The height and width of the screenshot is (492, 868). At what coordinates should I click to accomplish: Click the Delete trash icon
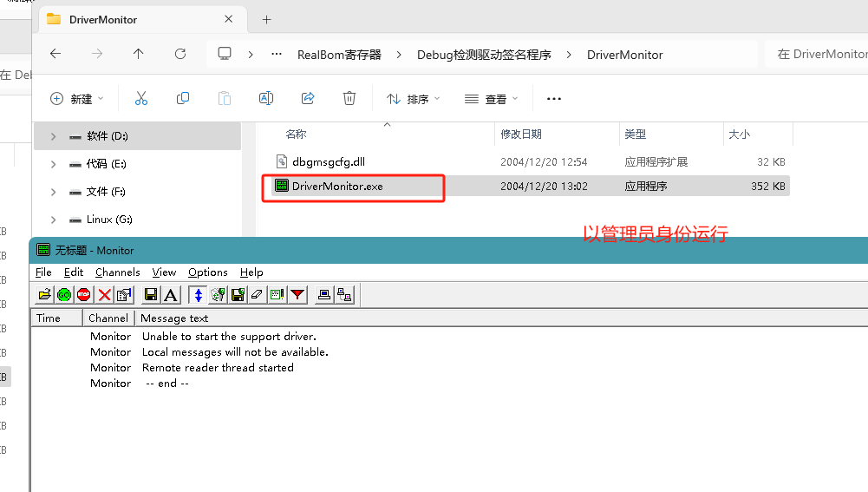[x=349, y=99]
